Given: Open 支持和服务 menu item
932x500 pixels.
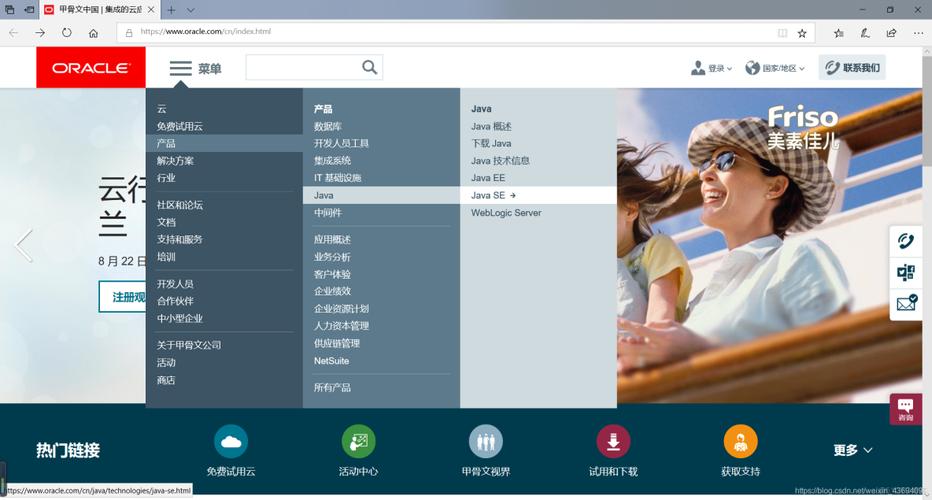Looking at the screenshot, I should 180,239.
